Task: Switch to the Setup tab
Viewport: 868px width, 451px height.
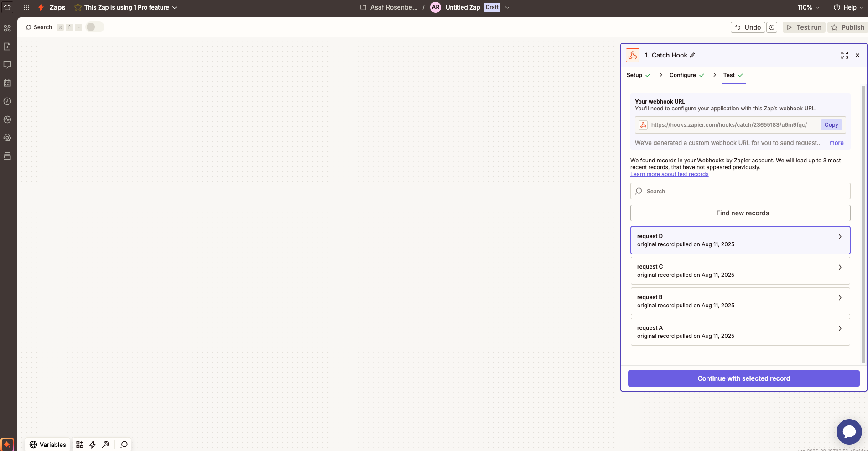Action: click(638, 75)
